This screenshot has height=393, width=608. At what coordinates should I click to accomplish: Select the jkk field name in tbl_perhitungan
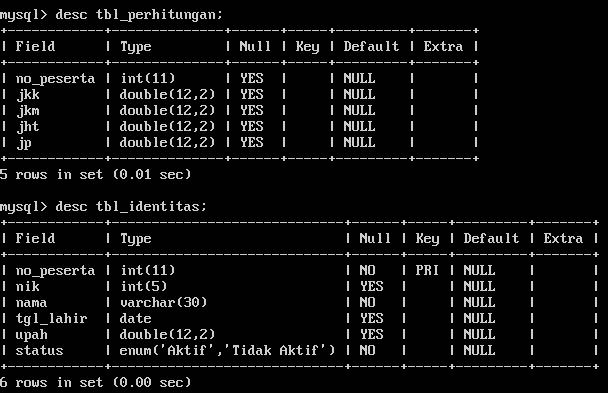tap(28, 95)
